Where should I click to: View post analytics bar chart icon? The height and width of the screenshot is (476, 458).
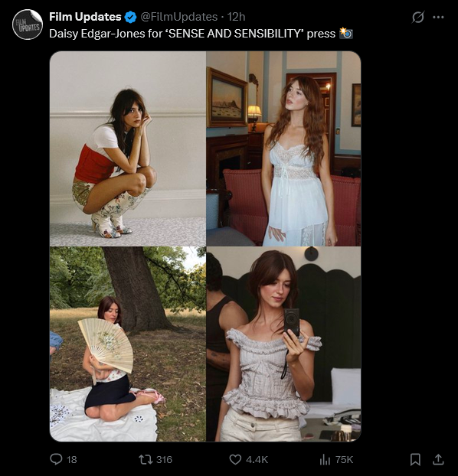(x=325, y=460)
